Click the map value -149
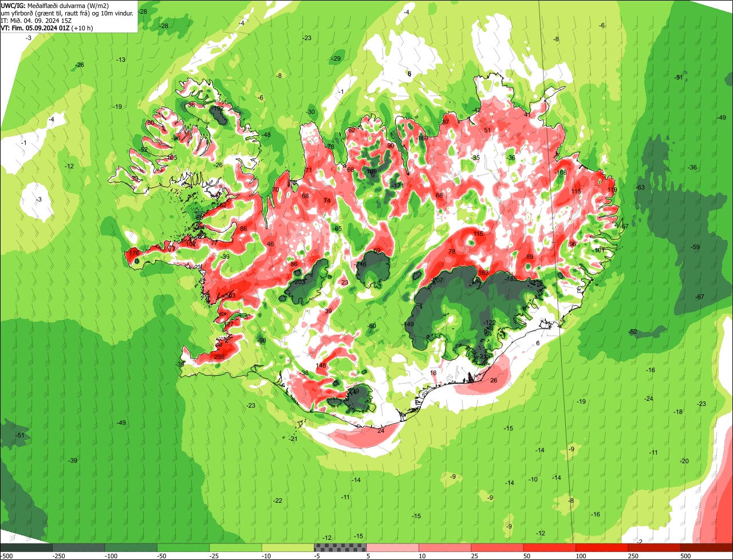Screen dimensions: 733x560 408,325
